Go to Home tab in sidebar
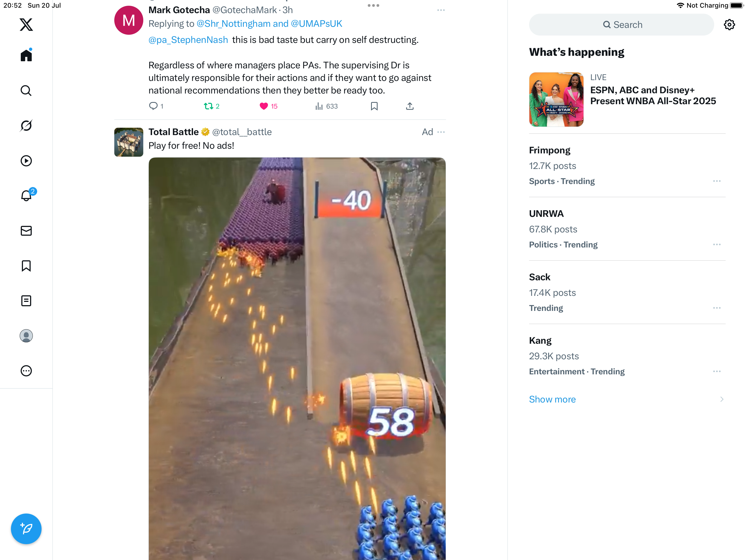This screenshot has height=560, width=747. coord(26,55)
